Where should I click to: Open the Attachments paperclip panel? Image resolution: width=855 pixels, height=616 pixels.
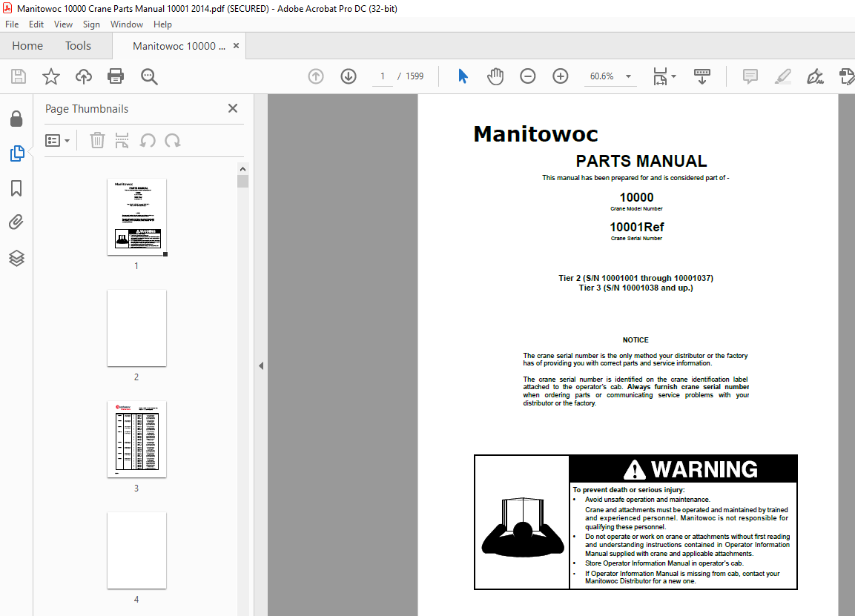pyautogui.click(x=16, y=222)
